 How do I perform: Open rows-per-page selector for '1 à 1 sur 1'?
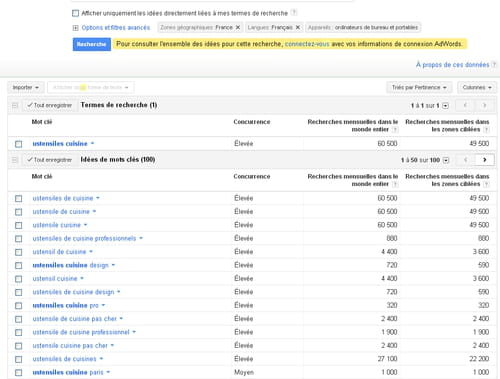[x=445, y=106]
